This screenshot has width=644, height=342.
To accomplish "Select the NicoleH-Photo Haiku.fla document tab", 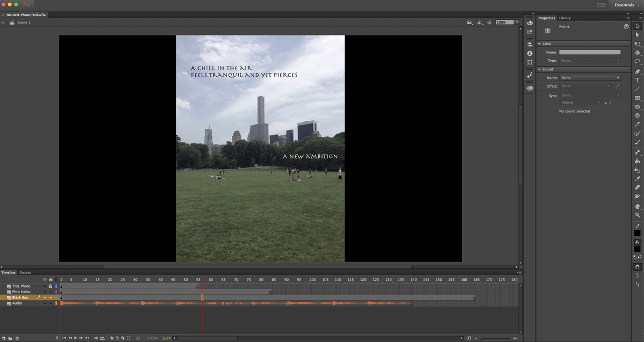I will [26, 15].
